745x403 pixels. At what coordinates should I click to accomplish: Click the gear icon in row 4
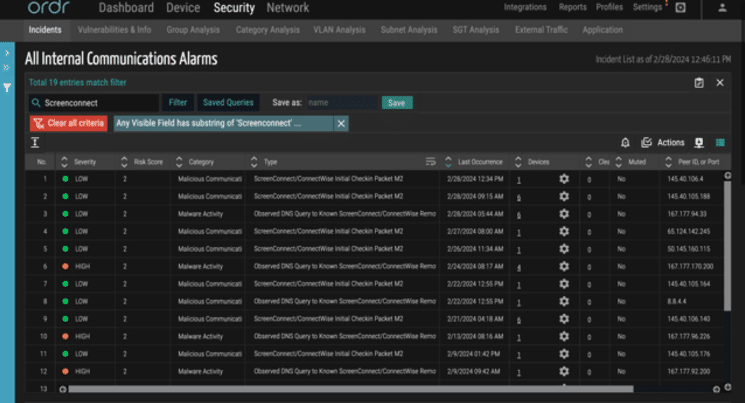pos(564,231)
